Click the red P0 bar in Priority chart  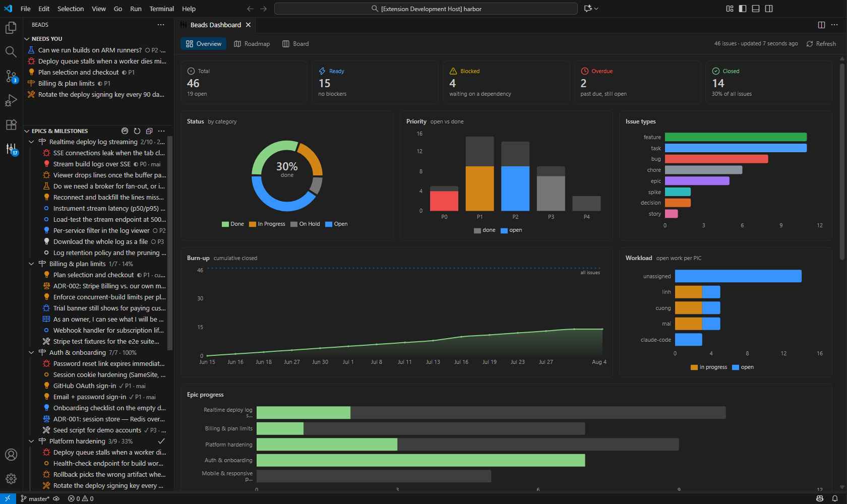[444, 201]
